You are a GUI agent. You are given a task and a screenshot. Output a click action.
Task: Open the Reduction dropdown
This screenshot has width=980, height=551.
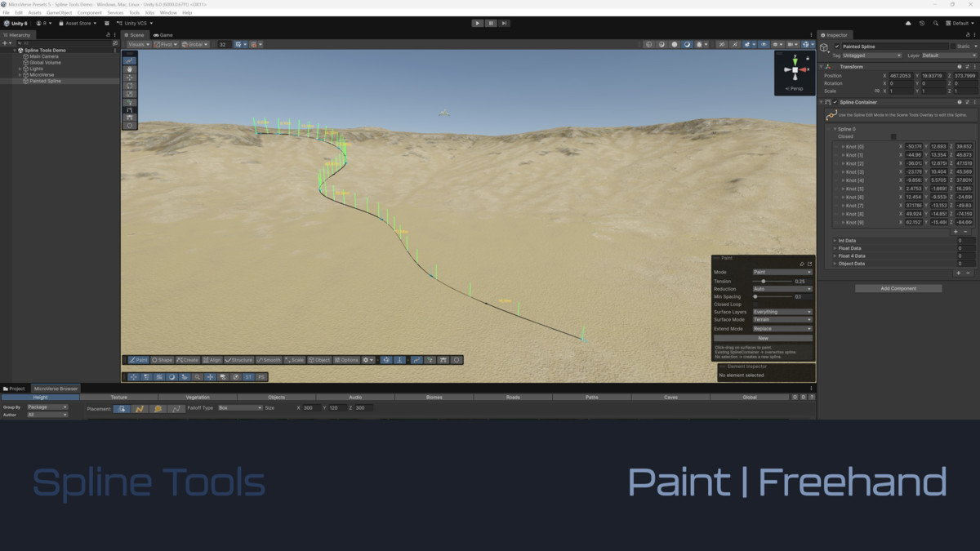[x=782, y=289]
